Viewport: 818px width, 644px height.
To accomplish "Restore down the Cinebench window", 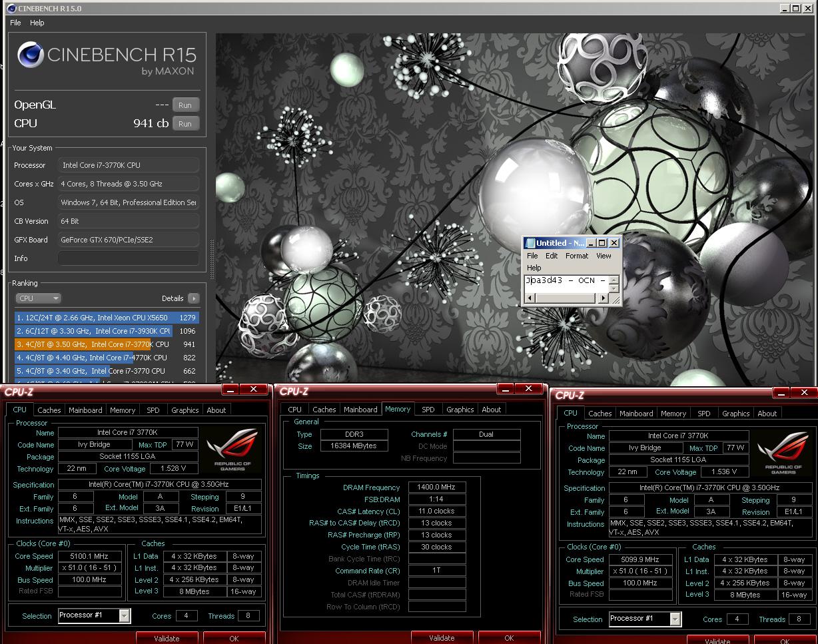I will (x=796, y=9).
